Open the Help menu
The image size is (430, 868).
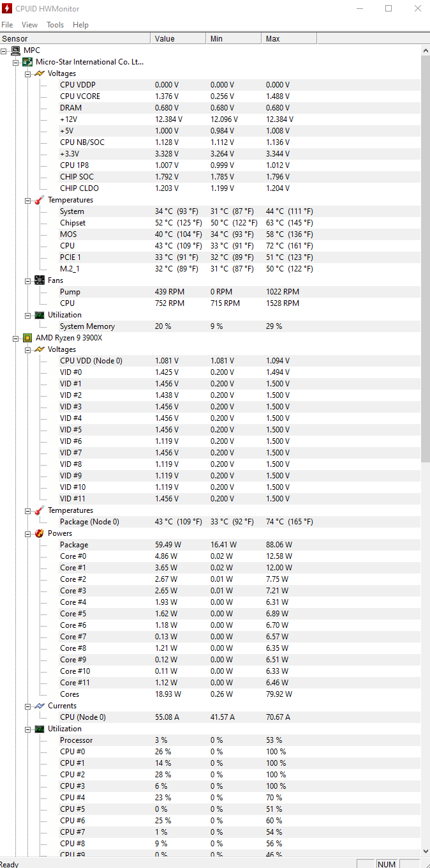click(x=81, y=25)
